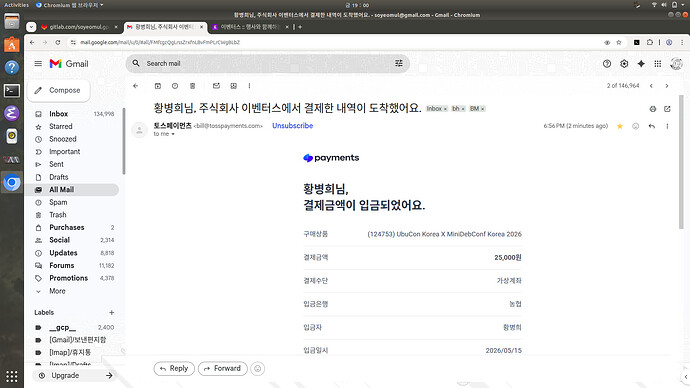690x388 pixels.
Task: Expand recipient details next to 'to me'
Action: [173, 134]
